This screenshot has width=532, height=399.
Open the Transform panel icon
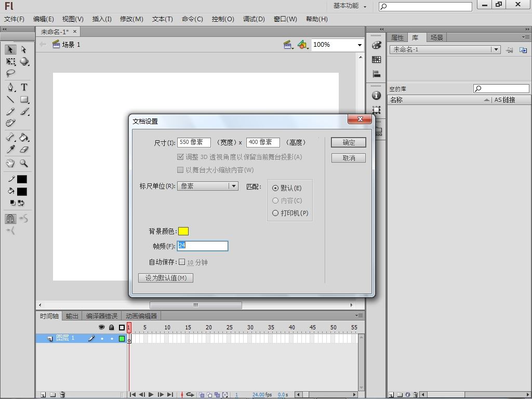click(x=376, y=110)
